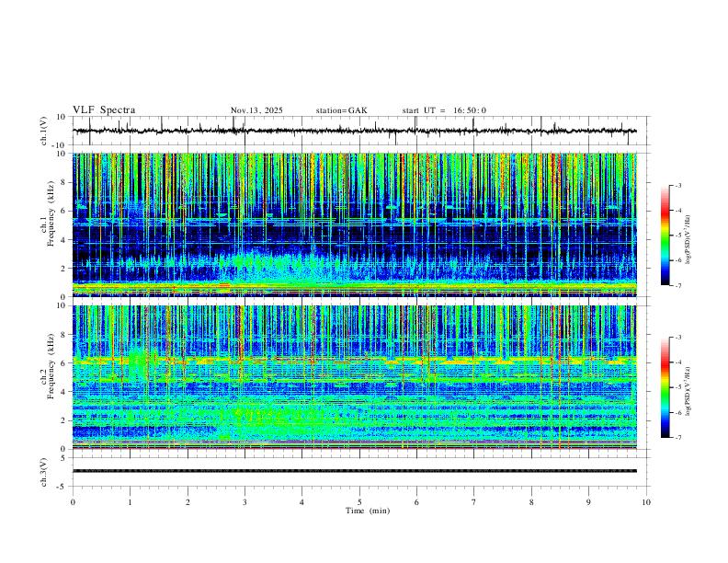
Task: Click the ch.1(V) waveform axis label
Action: coord(44,131)
